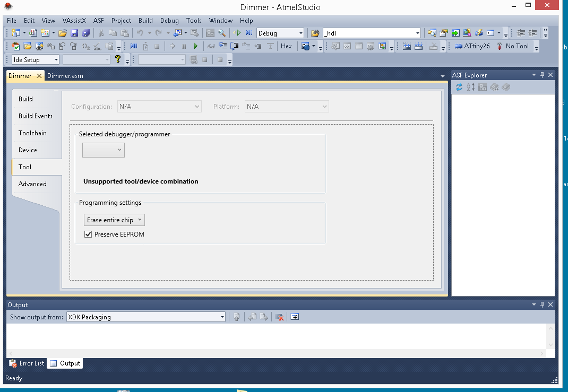Switch to the Error List tab

click(27, 363)
